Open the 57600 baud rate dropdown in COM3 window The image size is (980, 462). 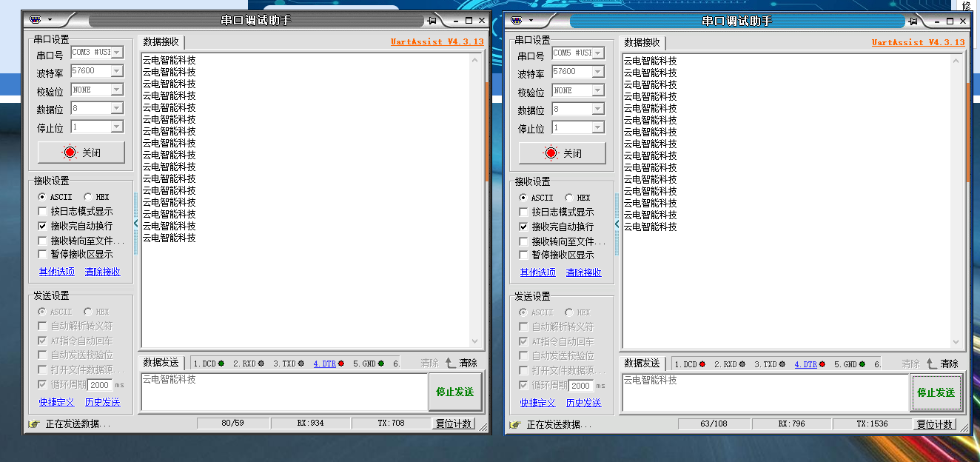pyautogui.click(x=117, y=71)
